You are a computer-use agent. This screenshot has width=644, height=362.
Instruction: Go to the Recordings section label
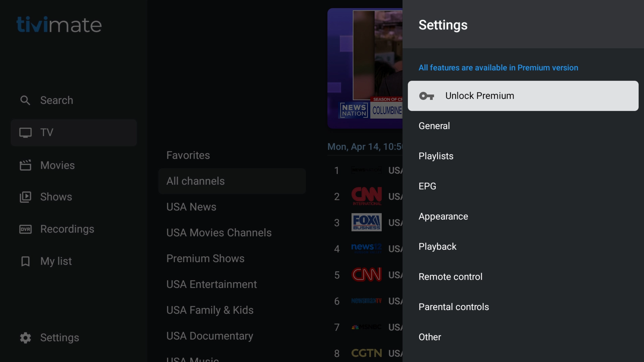pyautogui.click(x=67, y=229)
